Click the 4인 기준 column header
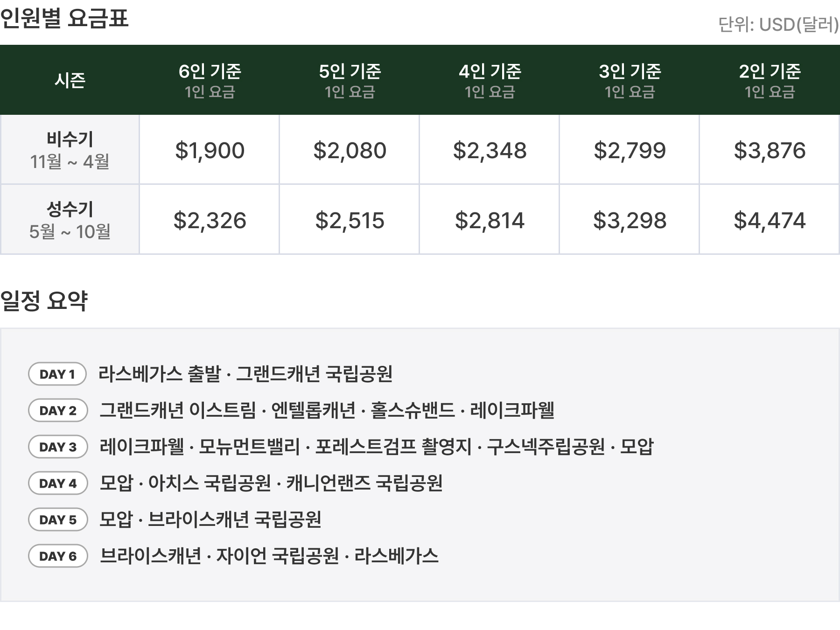 [490, 80]
